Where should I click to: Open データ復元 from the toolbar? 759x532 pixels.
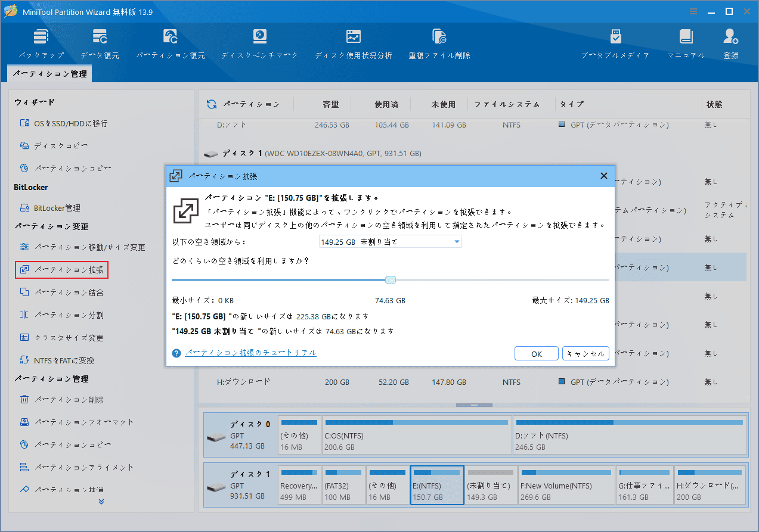(100, 43)
